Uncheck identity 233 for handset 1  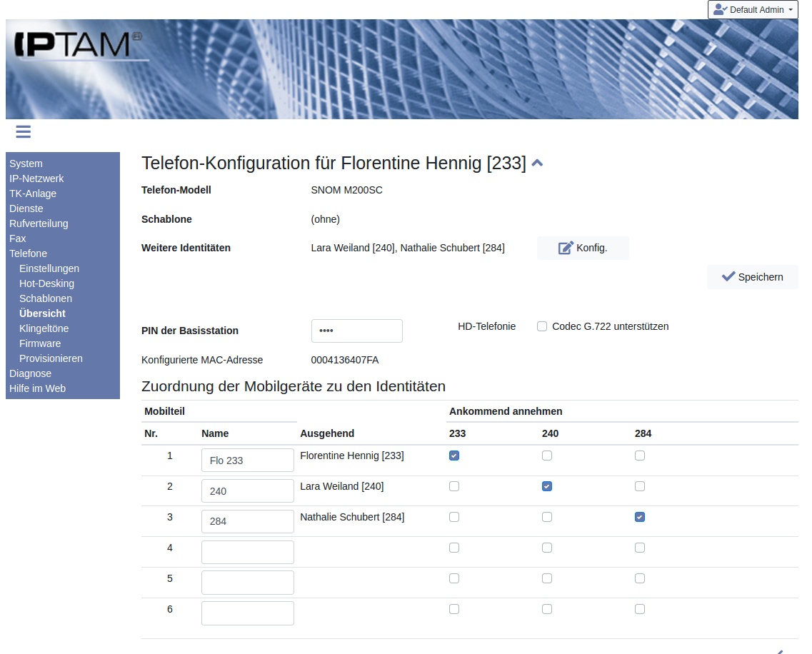tap(454, 456)
